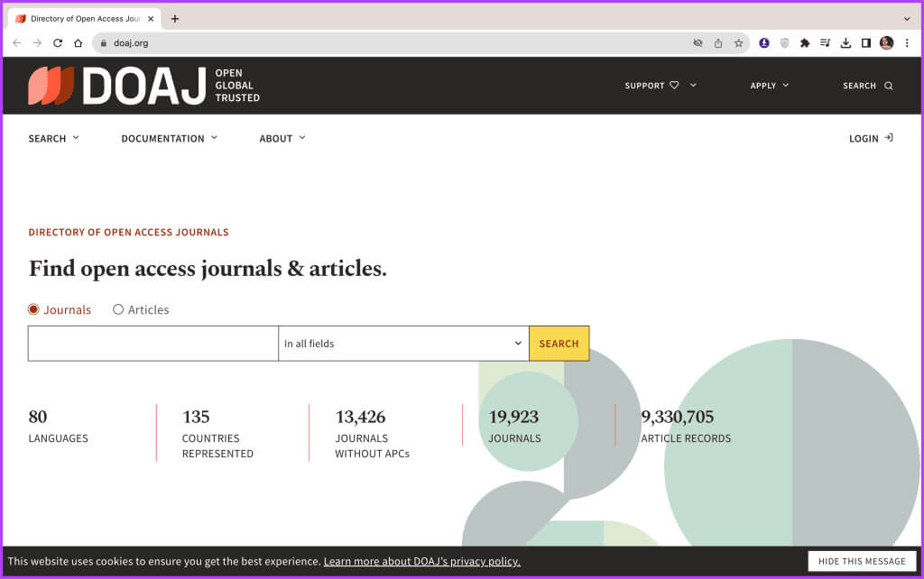Click the crossed-out eye icon in the address bar
The height and width of the screenshot is (579, 924).
click(698, 43)
